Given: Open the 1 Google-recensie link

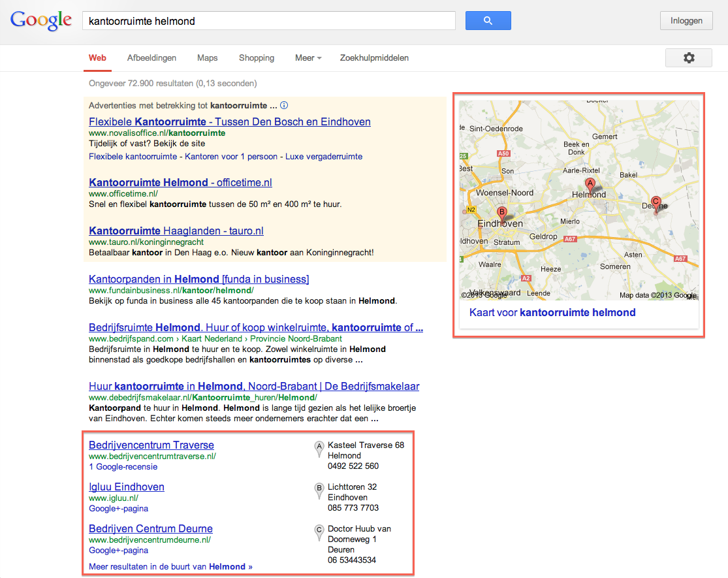Looking at the screenshot, I should pyautogui.click(x=123, y=466).
